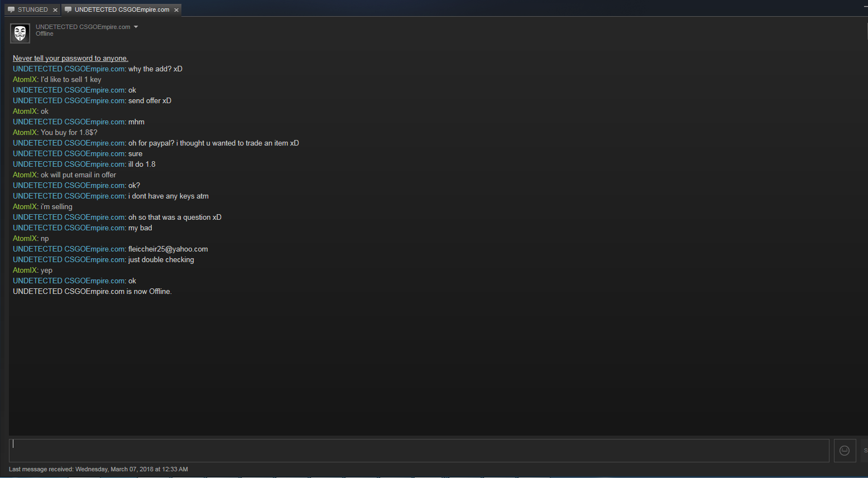Expand dropdown arrow beside UNDETECTED CSGOEmpire.com name
868x478 pixels.
[x=136, y=27]
